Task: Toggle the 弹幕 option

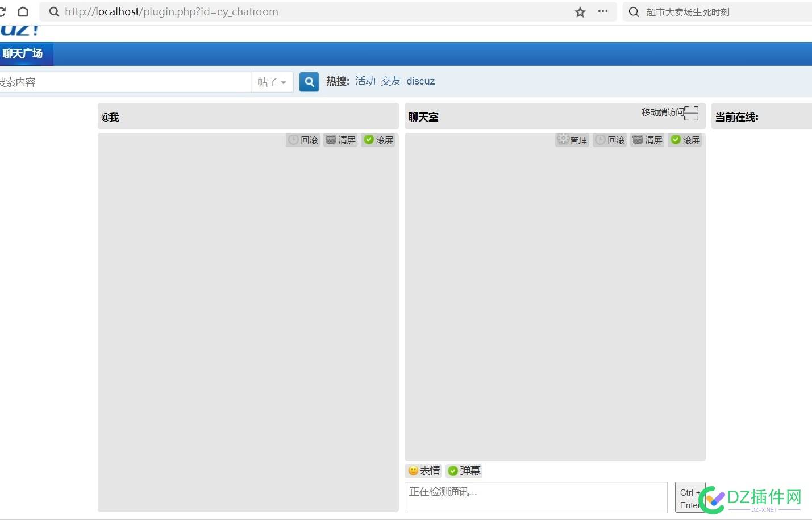Action: (464, 471)
